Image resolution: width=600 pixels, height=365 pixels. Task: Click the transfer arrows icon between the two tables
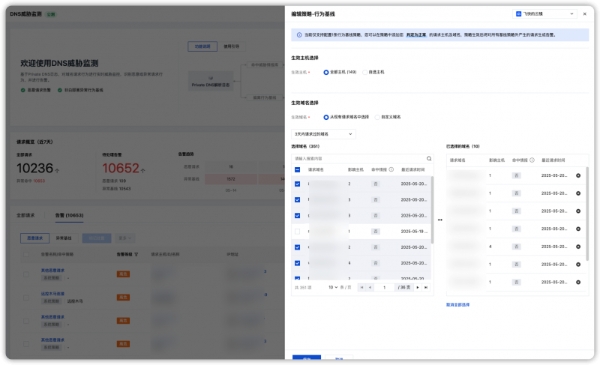[x=440, y=220]
